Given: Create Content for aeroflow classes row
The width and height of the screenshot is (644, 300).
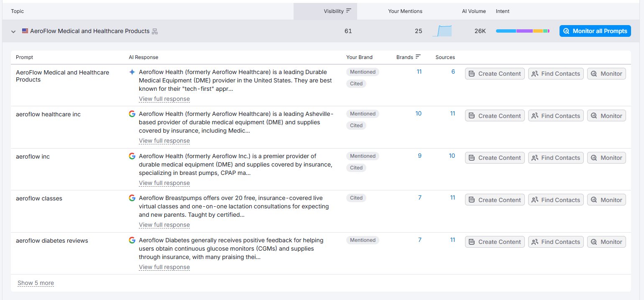Looking at the screenshot, I should point(495,200).
